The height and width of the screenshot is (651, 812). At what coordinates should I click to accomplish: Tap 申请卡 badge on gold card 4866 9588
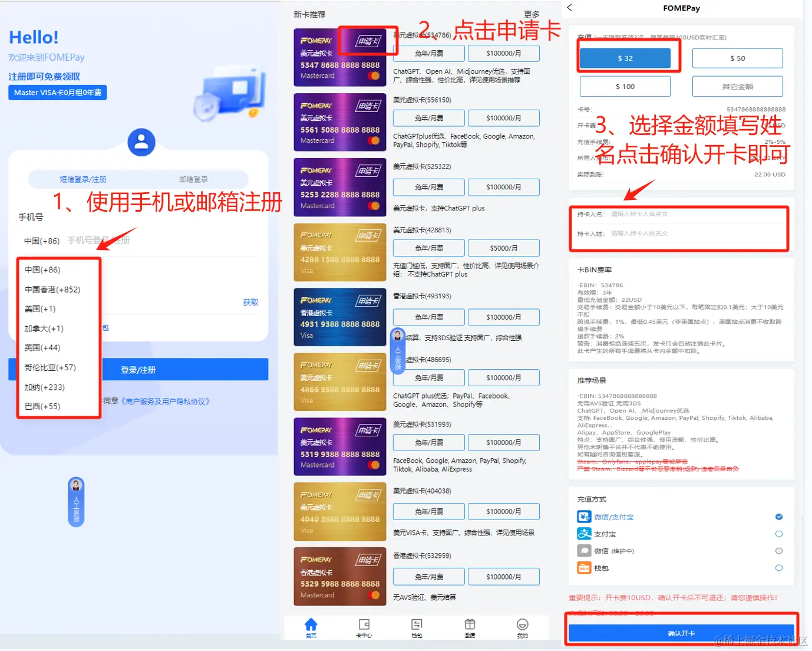click(368, 366)
